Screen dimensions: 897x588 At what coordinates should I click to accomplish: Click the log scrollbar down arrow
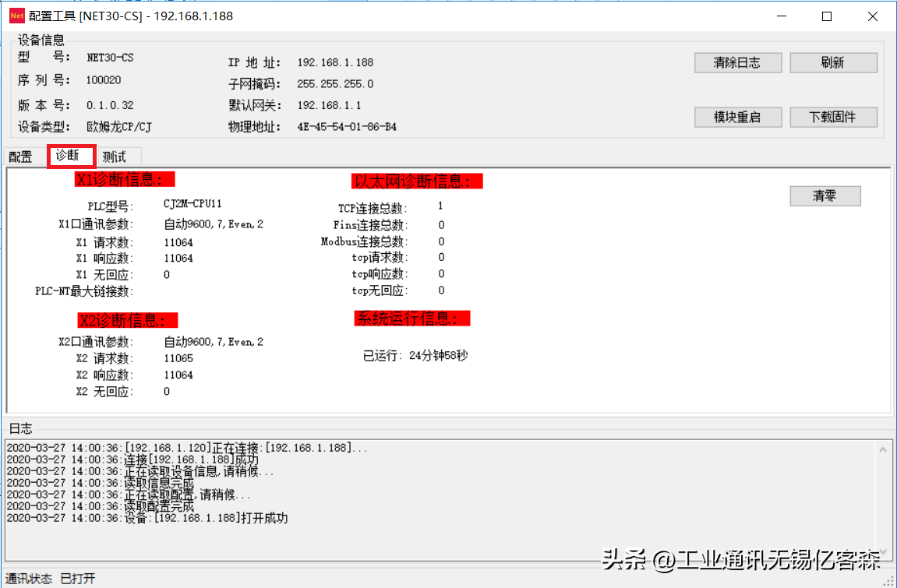click(883, 551)
